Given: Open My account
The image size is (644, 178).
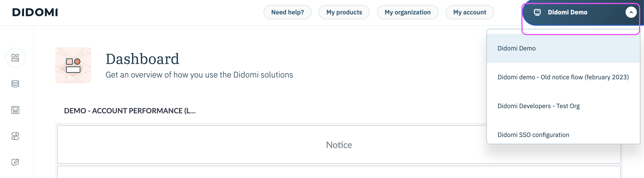Looking at the screenshot, I should [x=470, y=12].
